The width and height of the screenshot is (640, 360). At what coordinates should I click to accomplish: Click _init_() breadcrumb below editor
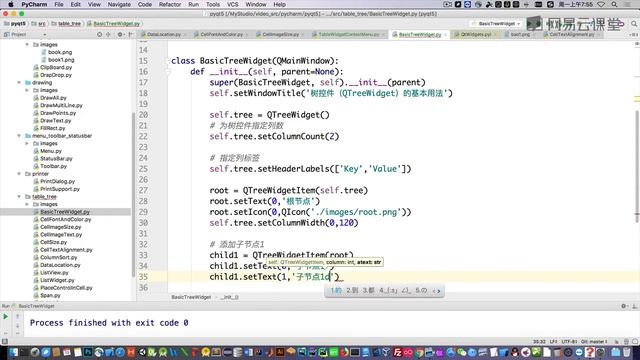229,297
